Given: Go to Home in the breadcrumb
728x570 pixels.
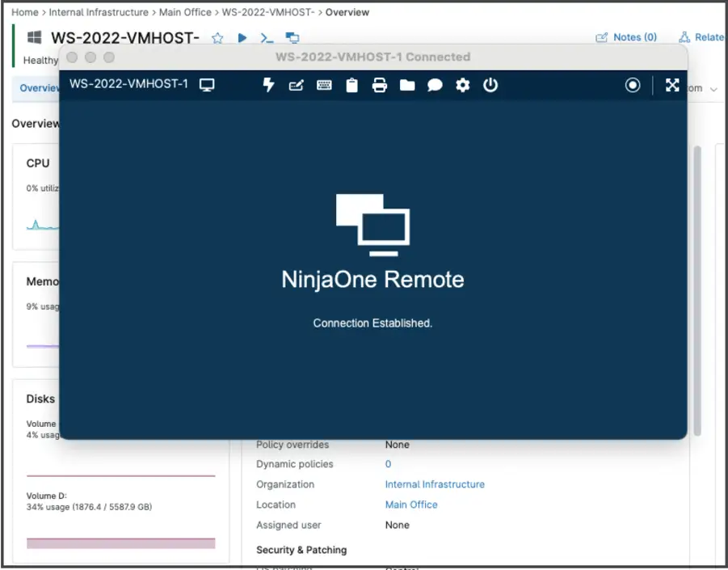Looking at the screenshot, I should (x=25, y=13).
